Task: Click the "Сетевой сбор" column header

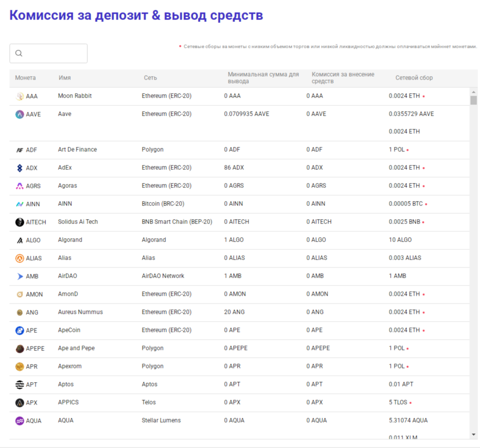Action: [414, 78]
